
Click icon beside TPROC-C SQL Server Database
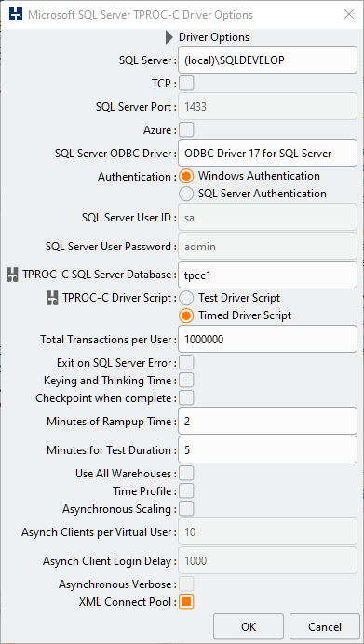(13, 275)
